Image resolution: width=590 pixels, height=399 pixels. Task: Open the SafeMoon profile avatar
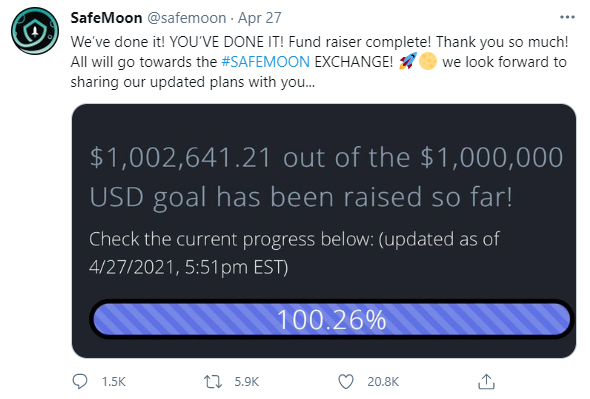pyautogui.click(x=35, y=31)
